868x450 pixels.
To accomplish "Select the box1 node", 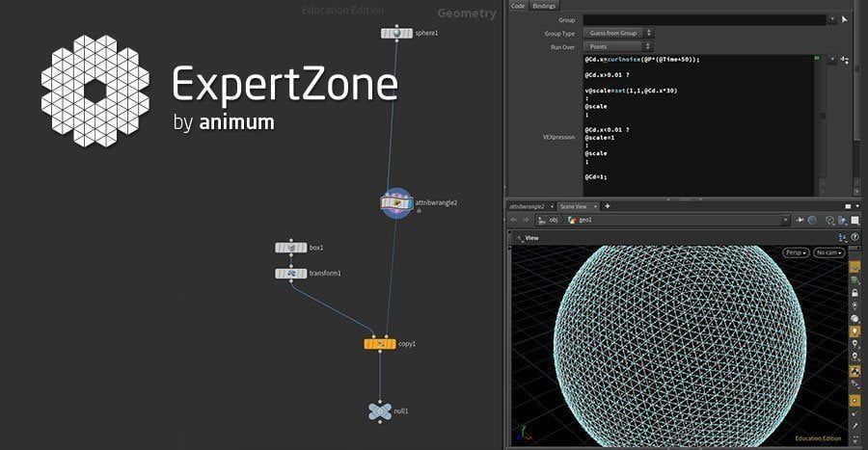I will (x=290, y=248).
